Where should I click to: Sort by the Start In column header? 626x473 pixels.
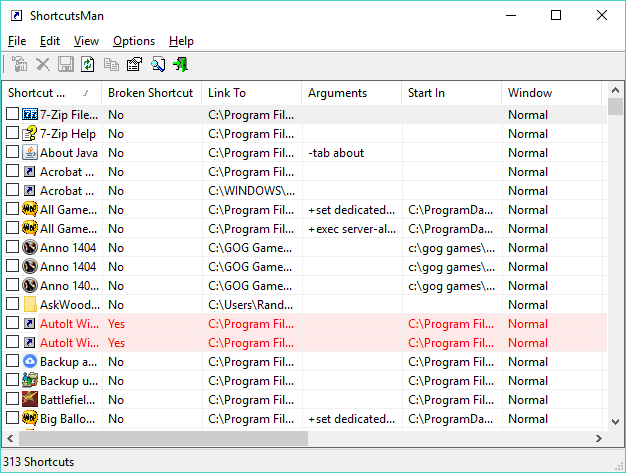[x=451, y=93]
